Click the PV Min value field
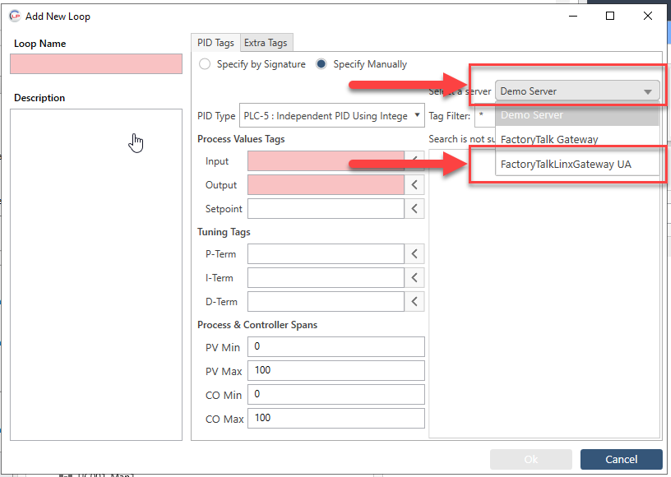This screenshot has width=671, height=477. (x=336, y=347)
